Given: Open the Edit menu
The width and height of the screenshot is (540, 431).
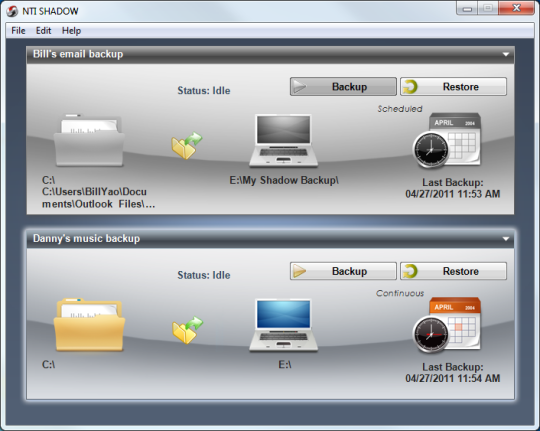Looking at the screenshot, I should 43,31.
